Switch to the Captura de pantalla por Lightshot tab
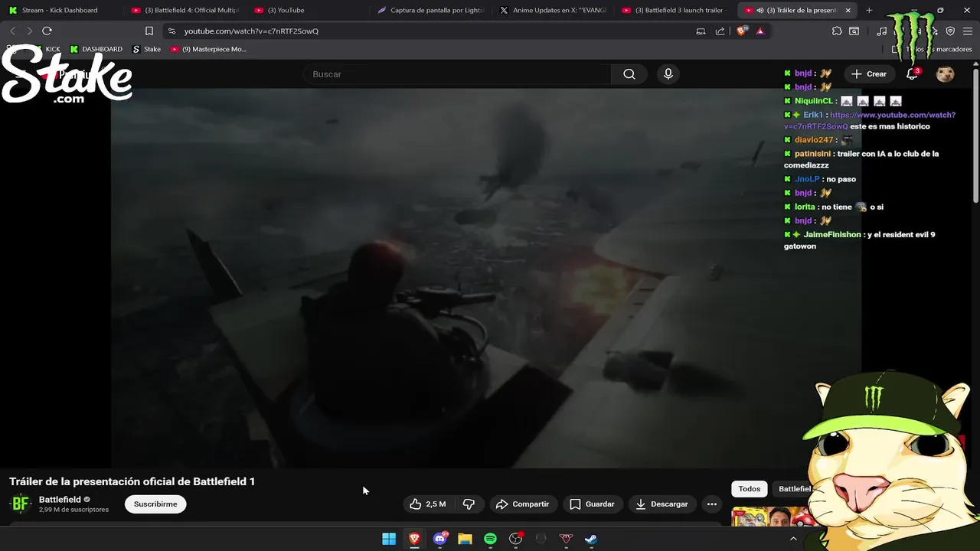The height and width of the screenshot is (551, 980). click(431, 10)
